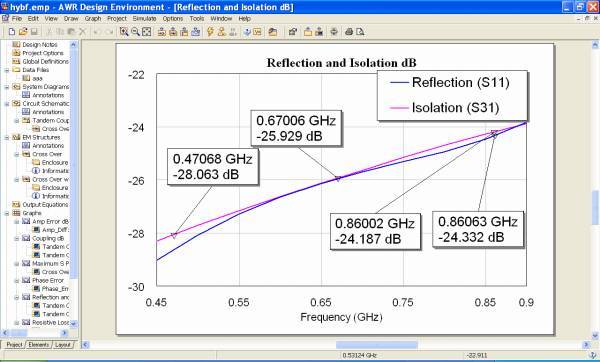Click the Paste toolbar icon
This screenshot has width=600, height=362.
pyautogui.click(x=71, y=32)
